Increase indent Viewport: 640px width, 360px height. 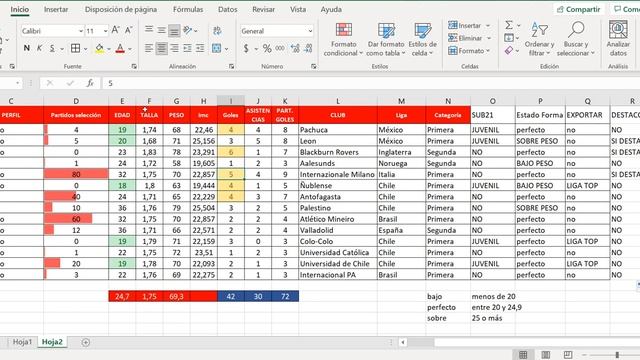[x=200, y=48]
